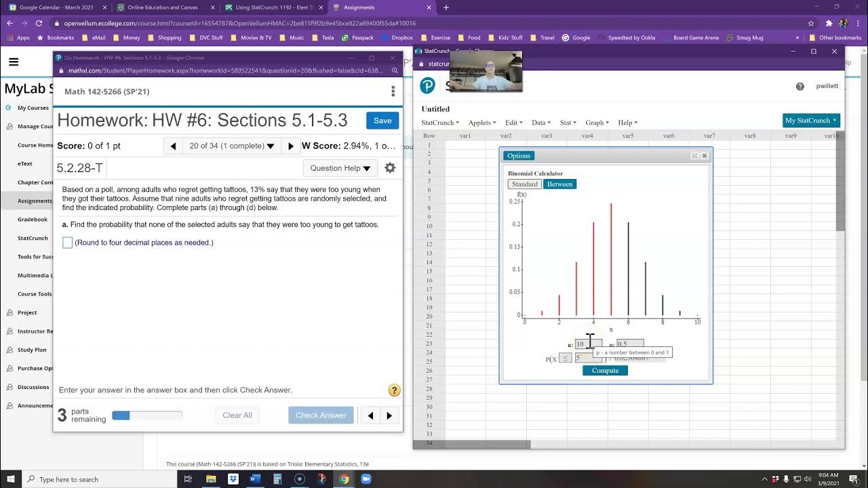Open the Help menu in StatCrunch

coord(627,123)
